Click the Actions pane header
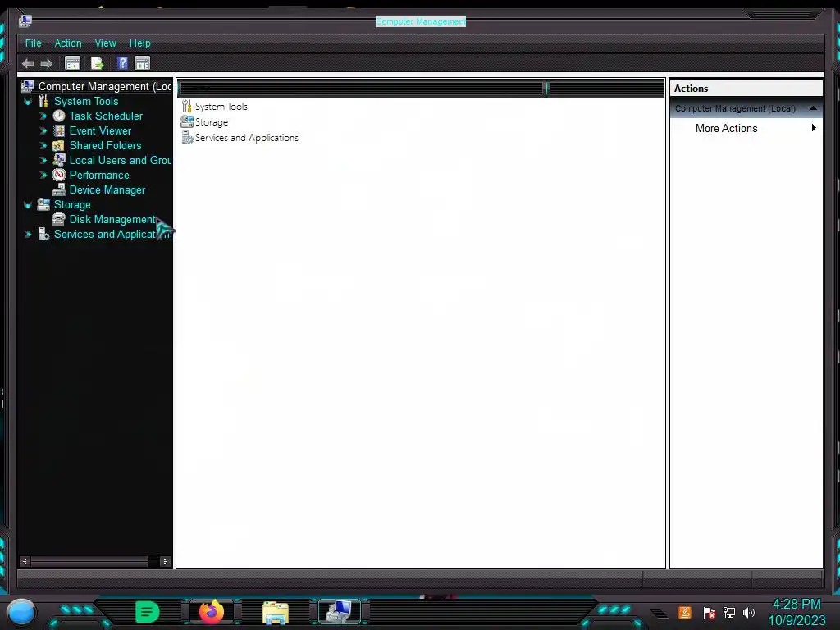The image size is (840, 630). click(746, 88)
